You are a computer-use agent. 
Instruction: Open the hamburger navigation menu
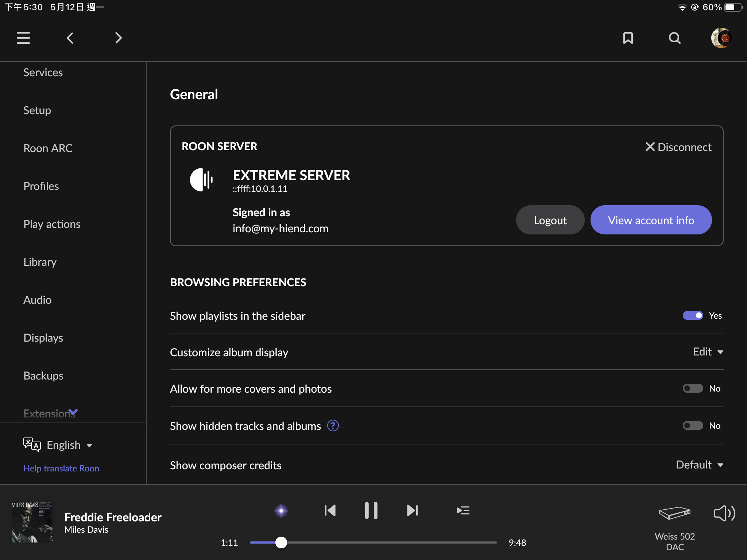[x=23, y=38]
